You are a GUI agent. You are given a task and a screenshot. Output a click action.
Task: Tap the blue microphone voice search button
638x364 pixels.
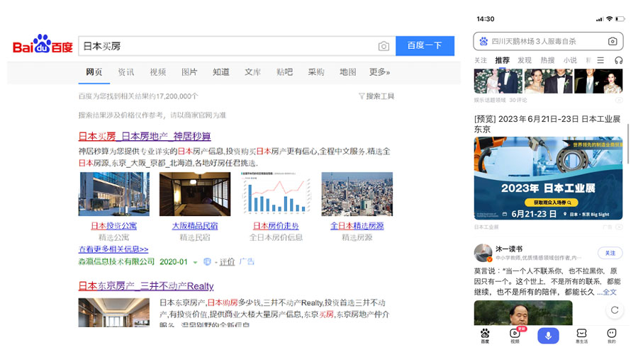547,335
